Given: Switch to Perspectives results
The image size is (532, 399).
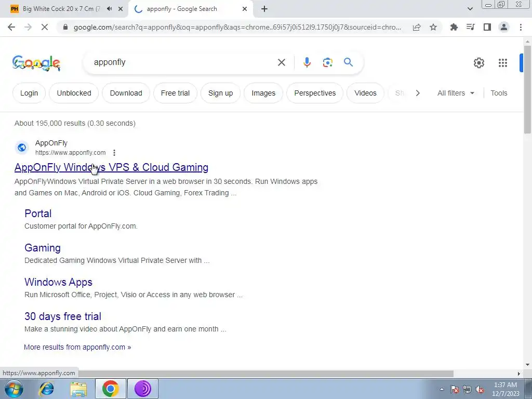Looking at the screenshot, I should [315, 93].
